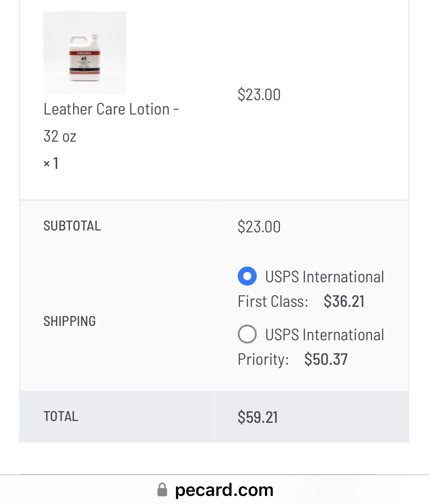
Task: Tap the lock icon in address bar
Action: pyautogui.click(x=162, y=490)
